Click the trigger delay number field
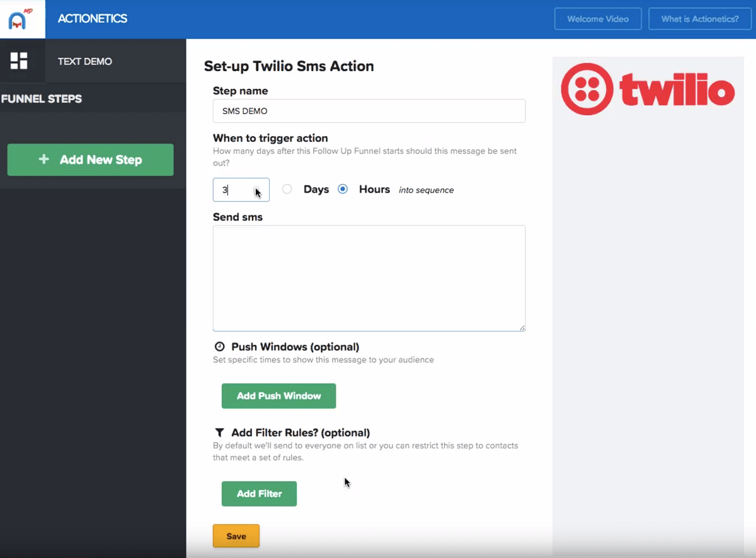756x558 pixels. [241, 190]
